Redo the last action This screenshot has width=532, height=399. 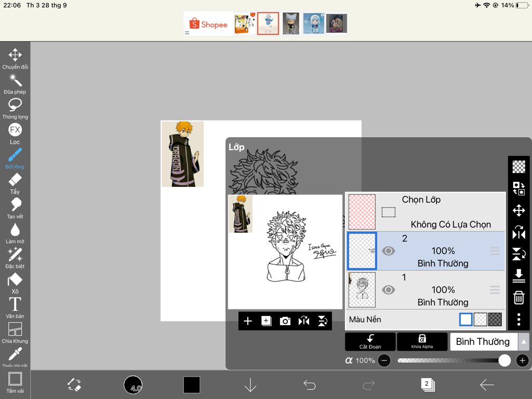click(368, 385)
